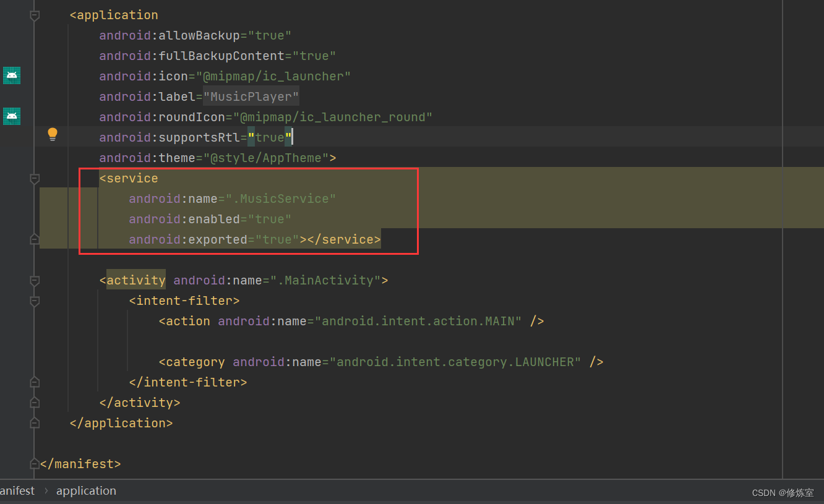
Task: Select the "android.intent.category.LAUNCHER" value text
Action: click(x=456, y=362)
